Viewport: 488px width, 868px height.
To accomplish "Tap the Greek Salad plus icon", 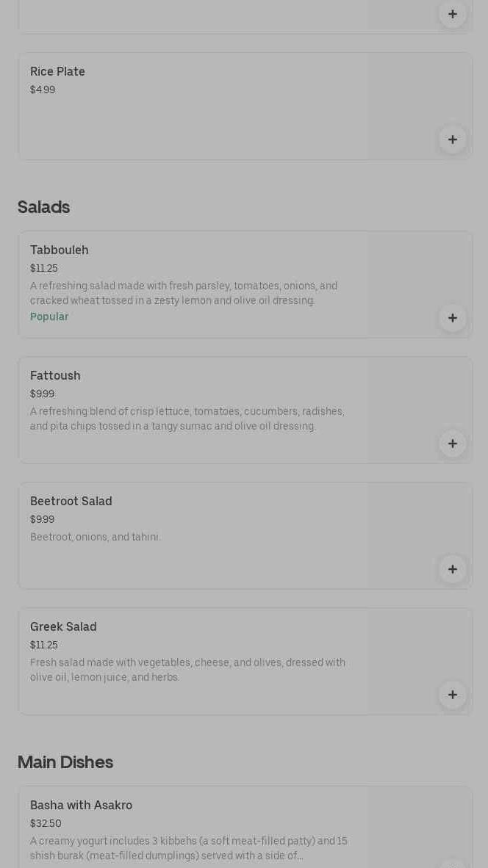I will [452, 695].
